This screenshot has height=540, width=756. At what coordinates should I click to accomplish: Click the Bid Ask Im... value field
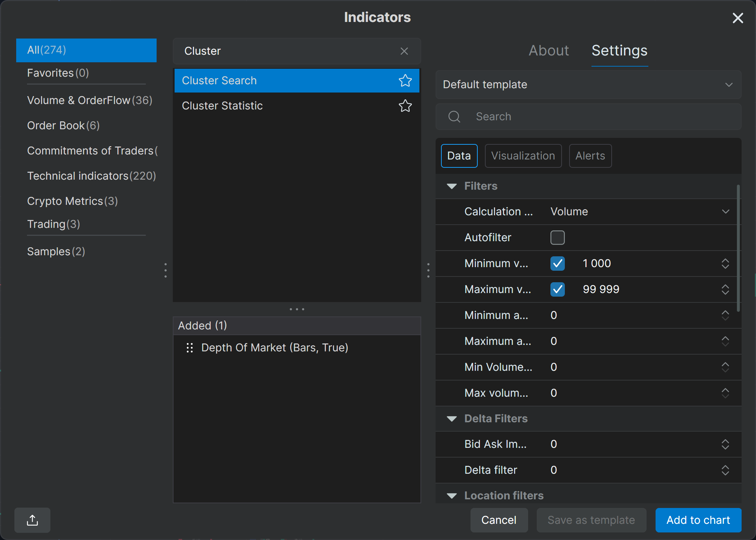(633, 444)
